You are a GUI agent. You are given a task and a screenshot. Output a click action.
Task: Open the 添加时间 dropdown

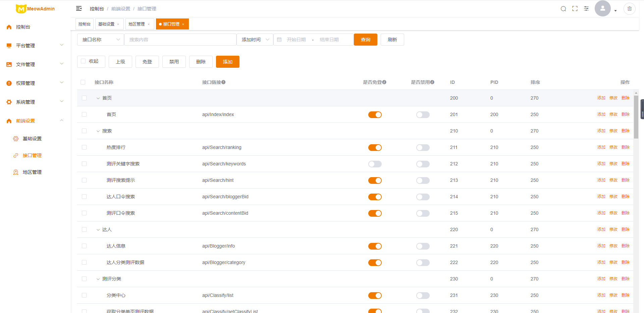255,40
